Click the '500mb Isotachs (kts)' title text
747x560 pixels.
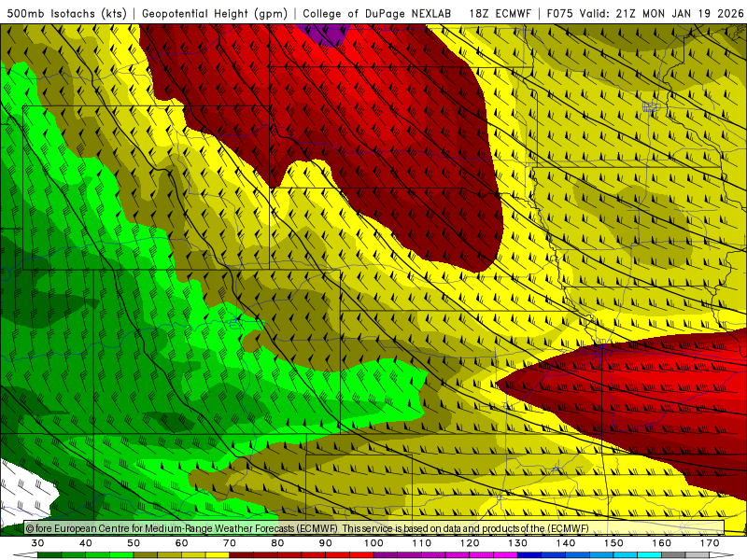66,13
